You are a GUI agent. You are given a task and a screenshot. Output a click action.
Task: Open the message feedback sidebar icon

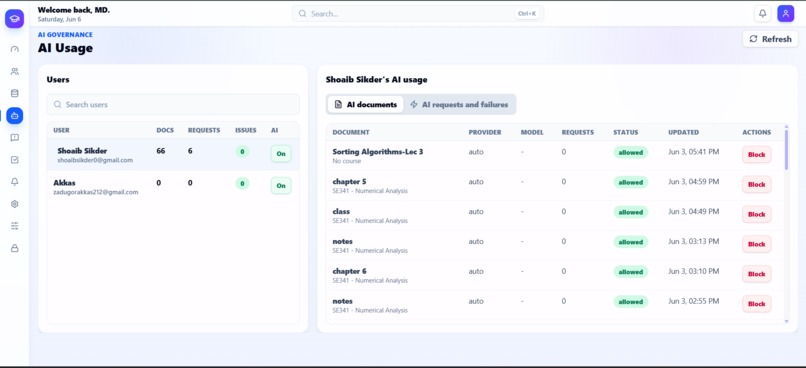pyautogui.click(x=14, y=138)
